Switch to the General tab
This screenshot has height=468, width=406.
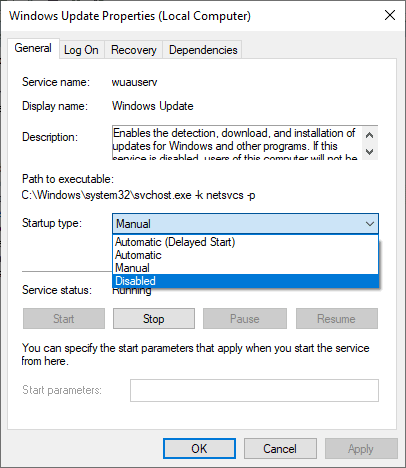pyautogui.click(x=33, y=48)
